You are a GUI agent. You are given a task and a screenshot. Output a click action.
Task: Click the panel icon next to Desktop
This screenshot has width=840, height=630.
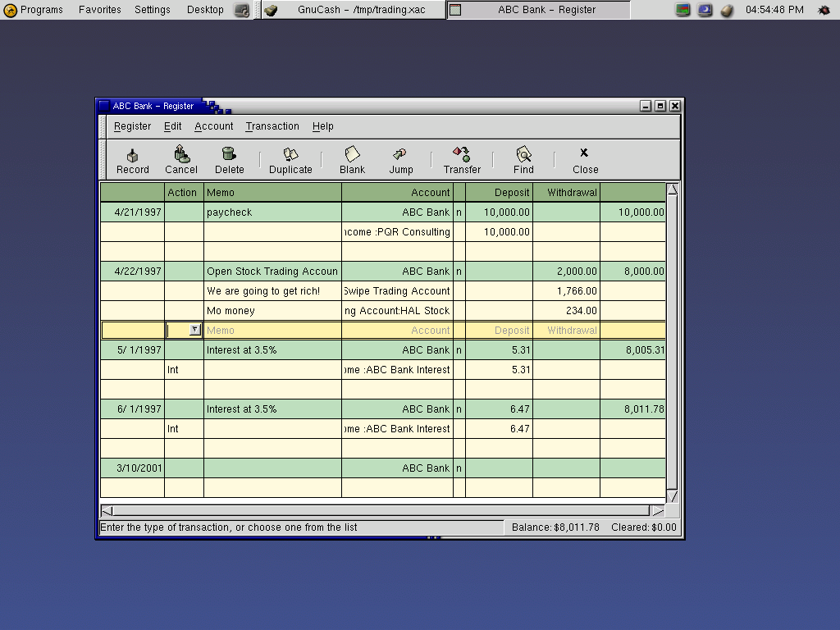242,10
